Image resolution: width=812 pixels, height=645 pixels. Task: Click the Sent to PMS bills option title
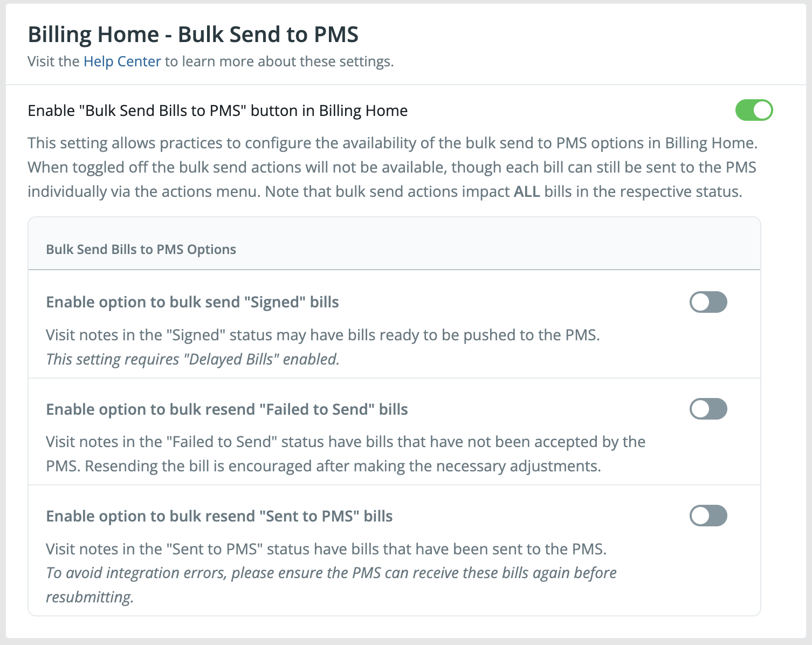pos(219,516)
